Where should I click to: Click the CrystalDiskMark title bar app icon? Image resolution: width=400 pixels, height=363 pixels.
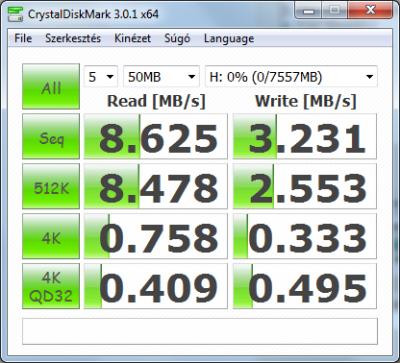[x=15, y=14]
